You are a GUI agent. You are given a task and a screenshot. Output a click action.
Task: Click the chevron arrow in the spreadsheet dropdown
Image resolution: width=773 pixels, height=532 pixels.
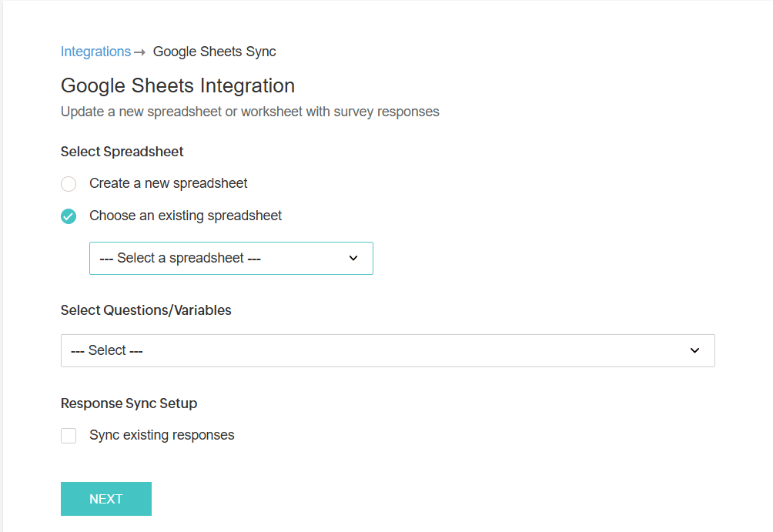(x=353, y=258)
